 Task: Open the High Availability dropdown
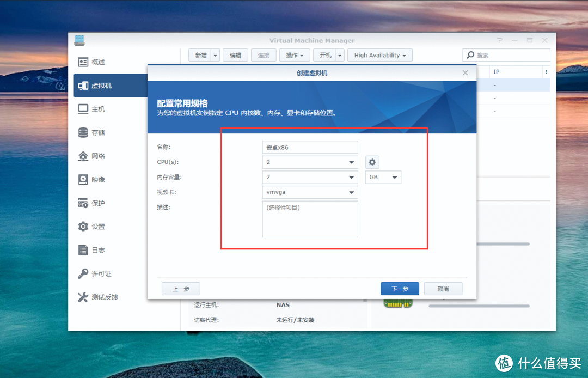(380, 55)
